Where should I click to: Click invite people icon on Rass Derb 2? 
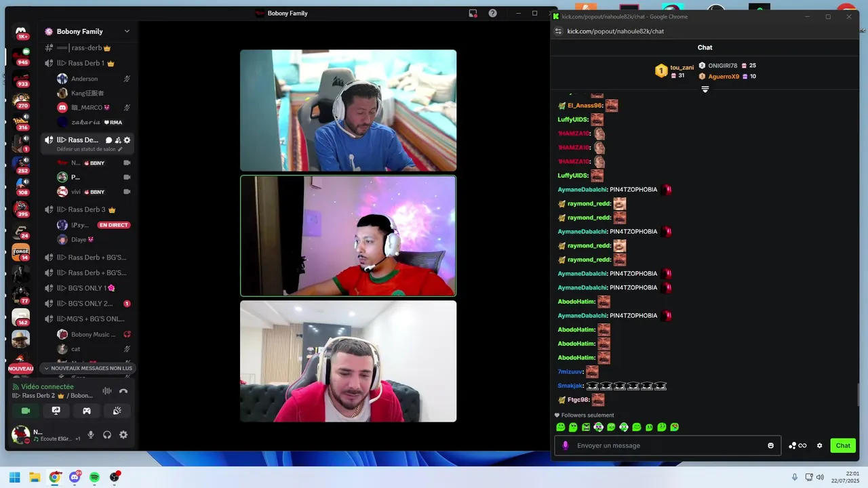[118, 140]
